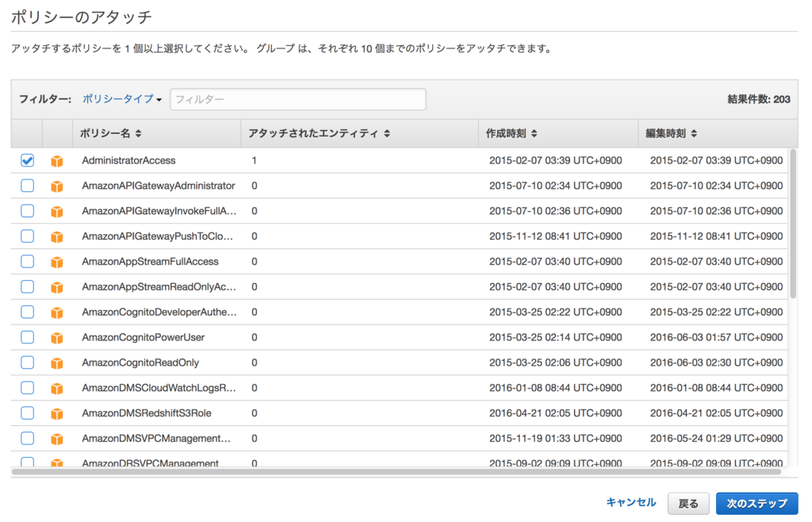Select the AmazonDMSRedshiftS3Role policy name
The width and height of the screenshot is (812, 522).
[147, 413]
